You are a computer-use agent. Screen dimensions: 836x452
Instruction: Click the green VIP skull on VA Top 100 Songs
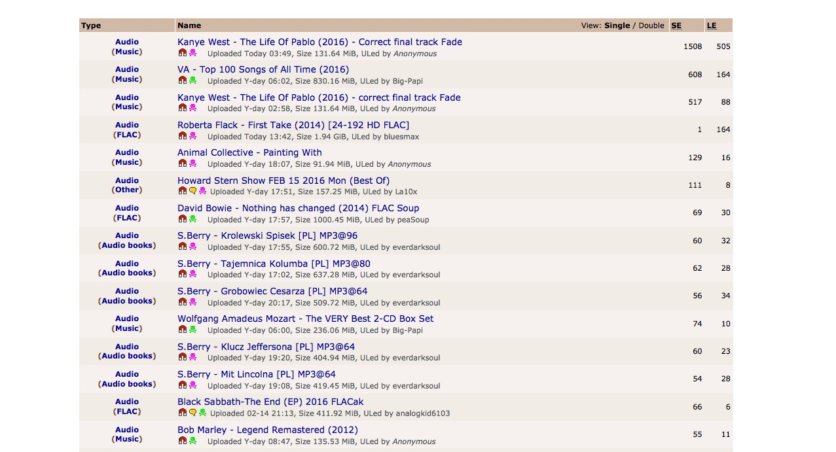(193, 80)
